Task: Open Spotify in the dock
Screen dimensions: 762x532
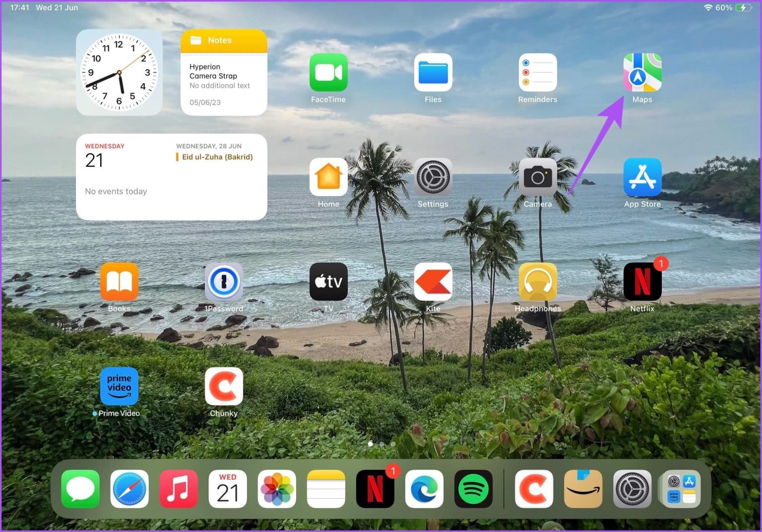Action: click(x=473, y=489)
